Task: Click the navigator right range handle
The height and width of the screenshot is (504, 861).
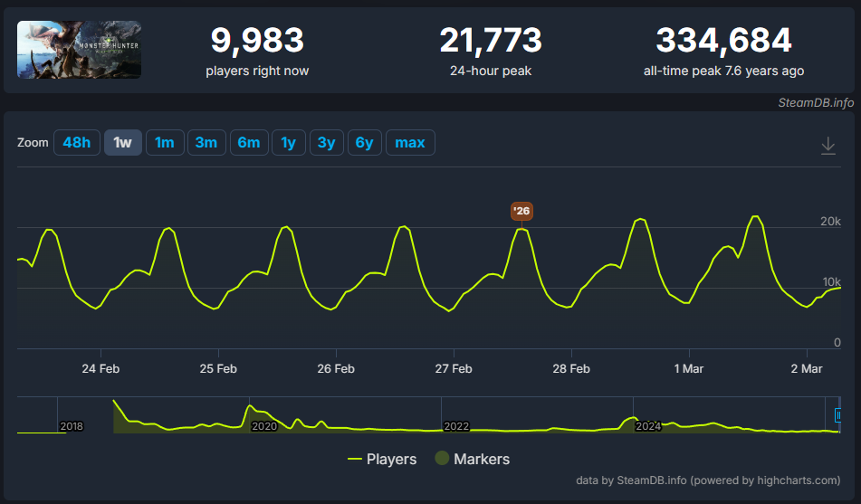Action: 838,415
